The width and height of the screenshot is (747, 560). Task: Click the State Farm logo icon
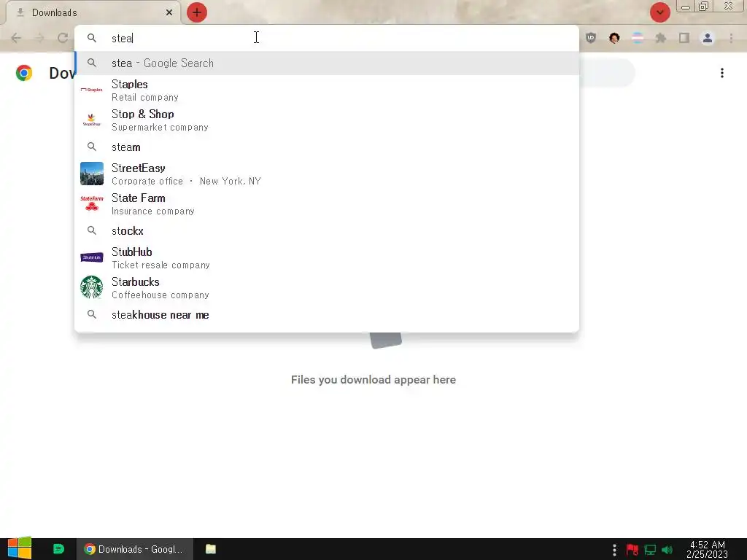point(91,203)
